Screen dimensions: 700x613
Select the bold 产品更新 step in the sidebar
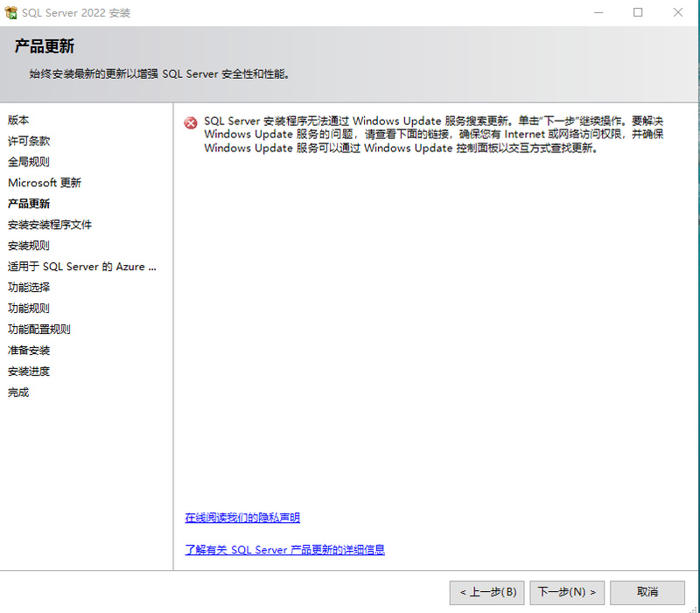(x=29, y=204)
